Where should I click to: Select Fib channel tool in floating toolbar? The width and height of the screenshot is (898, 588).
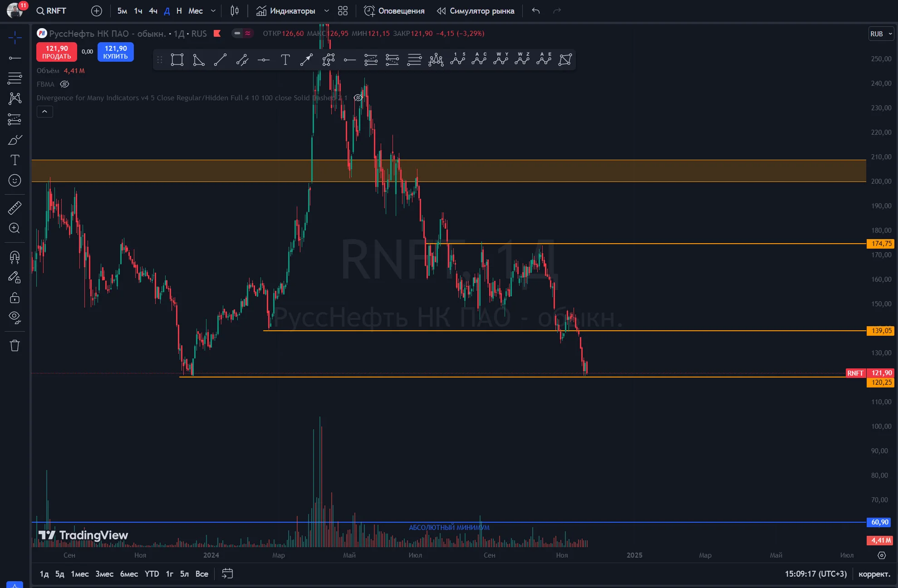coord(371,60)
